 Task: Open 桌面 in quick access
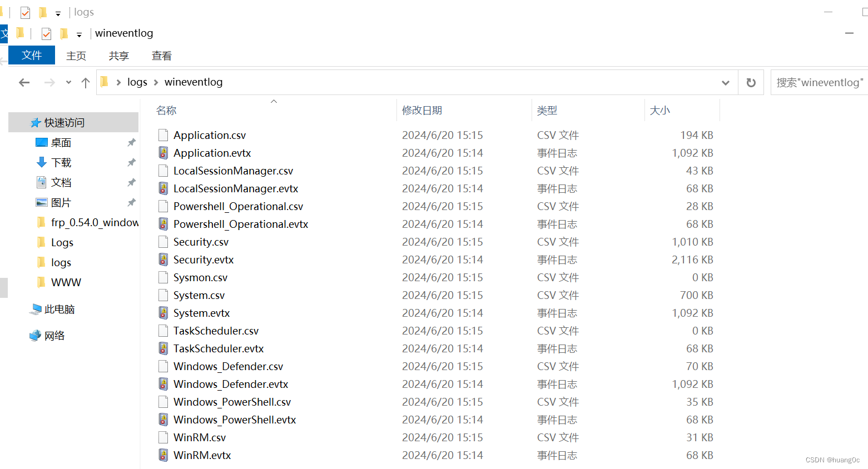[61, 143]
